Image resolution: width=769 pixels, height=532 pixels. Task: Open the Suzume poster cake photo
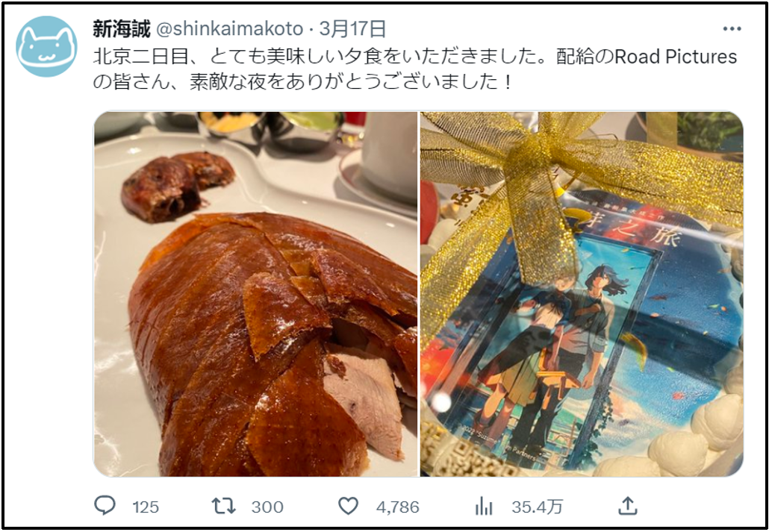582,294
